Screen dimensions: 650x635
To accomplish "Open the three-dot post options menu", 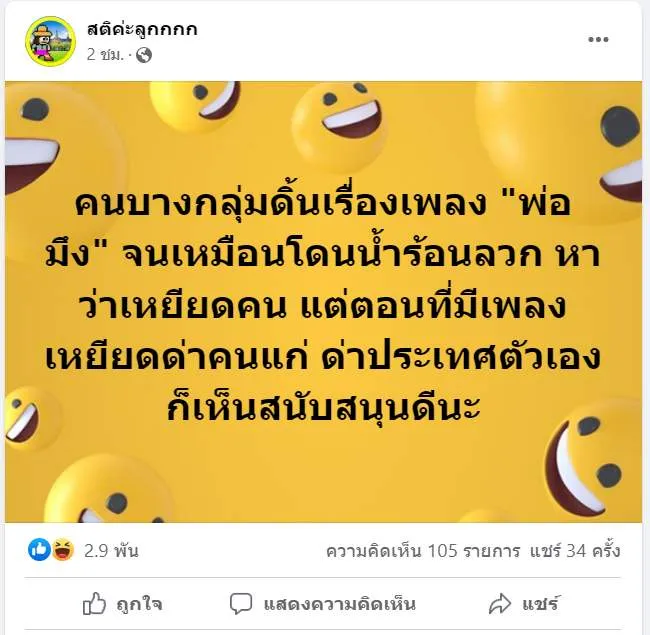I will pos(598,40).
